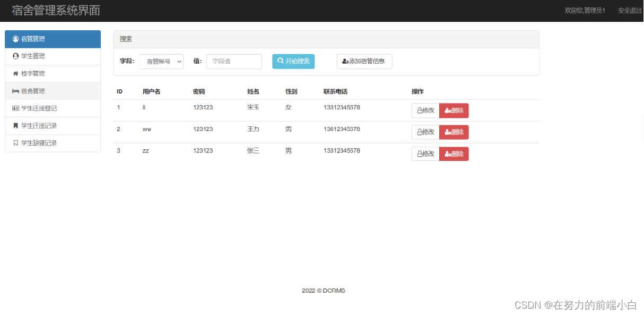The height and width of the screenshot is (315, 644).
Task: Click the 用户名 column header
Action: click(152, 92)
